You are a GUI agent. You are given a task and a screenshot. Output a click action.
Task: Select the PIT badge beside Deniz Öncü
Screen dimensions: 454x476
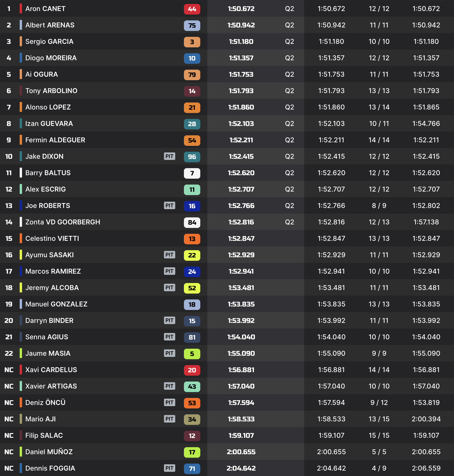pyautogui.click(x=169, y=402)
